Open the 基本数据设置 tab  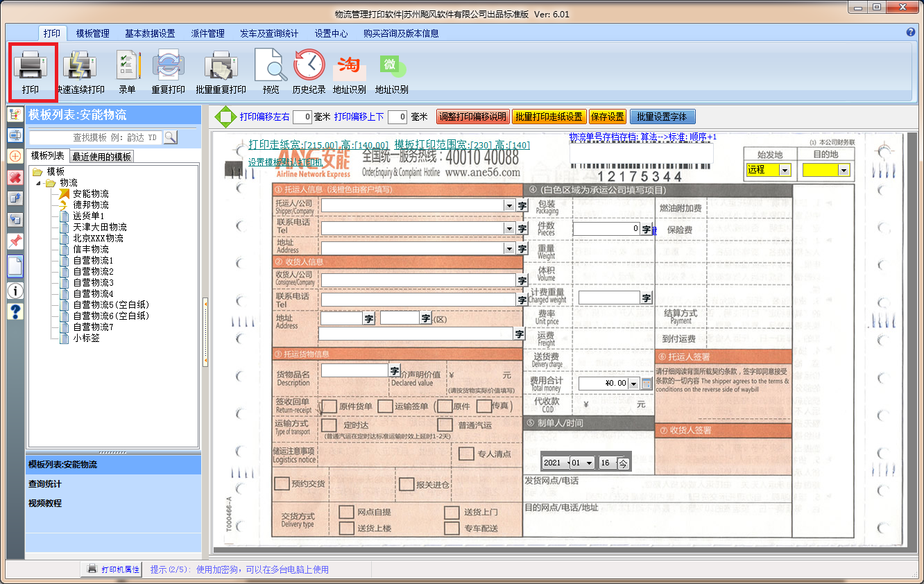click(150, 33)
